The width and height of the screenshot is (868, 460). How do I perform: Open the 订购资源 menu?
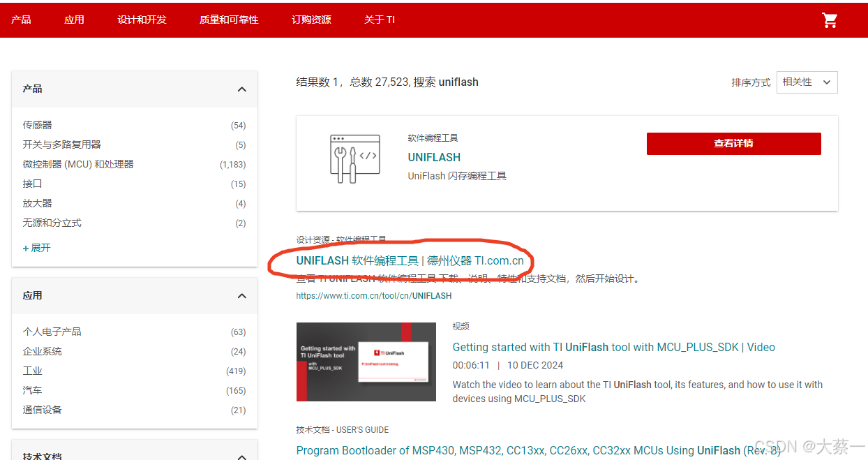[311, 20]
